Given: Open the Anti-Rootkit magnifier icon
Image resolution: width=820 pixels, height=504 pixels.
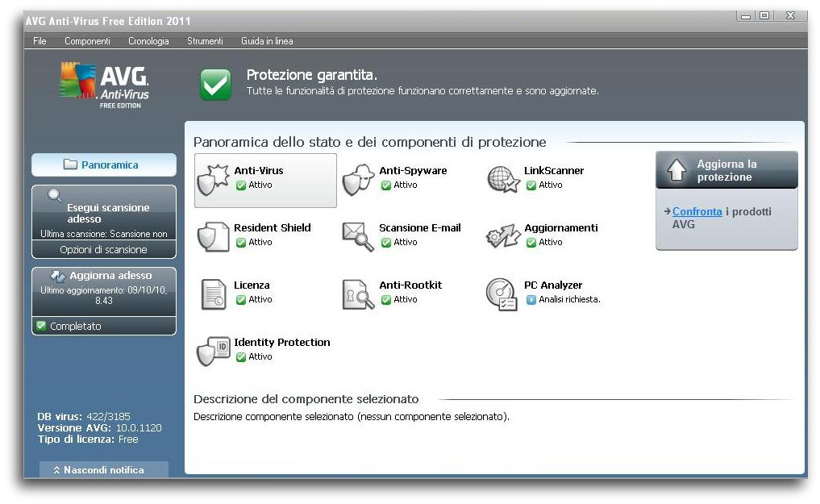Looking at the screenshot, I should click(358, 294).
